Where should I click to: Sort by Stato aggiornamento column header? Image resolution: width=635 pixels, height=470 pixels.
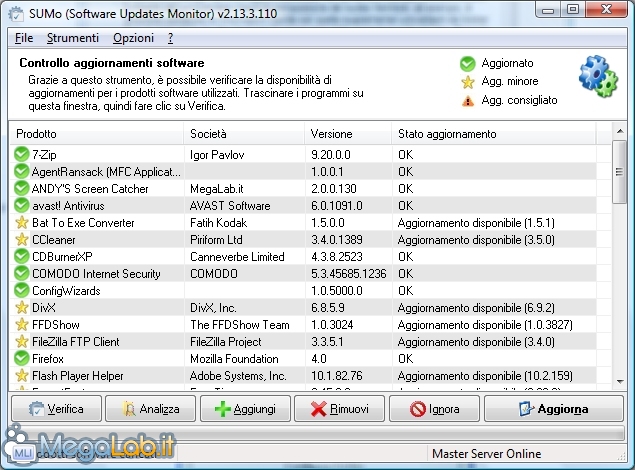point(494,134)
